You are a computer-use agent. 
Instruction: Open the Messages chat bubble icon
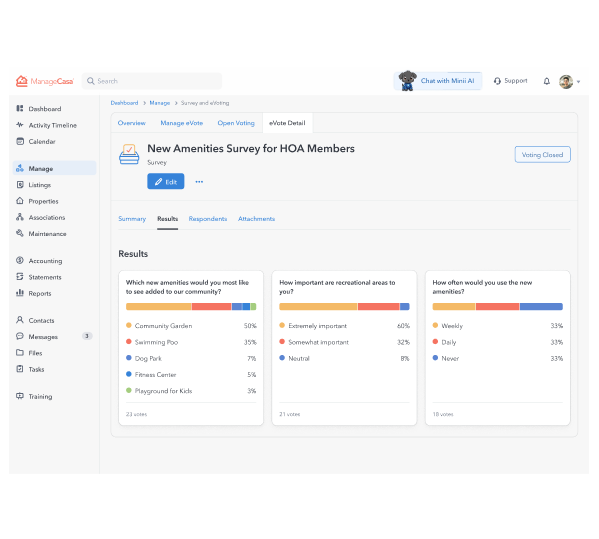click(20, 336)
